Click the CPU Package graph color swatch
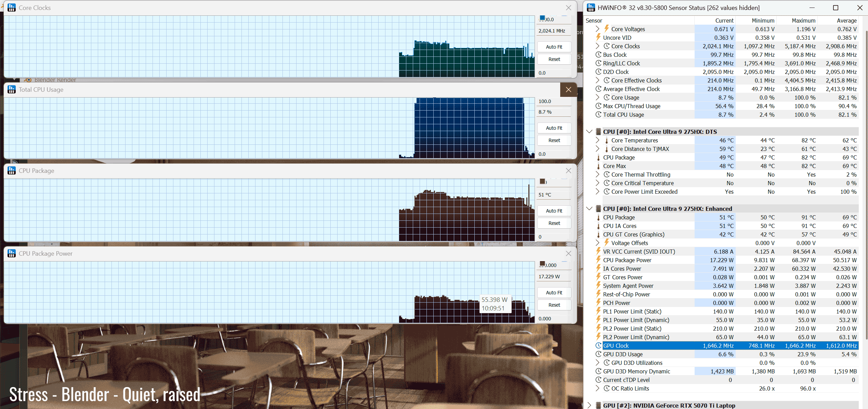Image resolution: width=868 pixels, height=409 pixels. pyautogui.click(x=542, y=181)
